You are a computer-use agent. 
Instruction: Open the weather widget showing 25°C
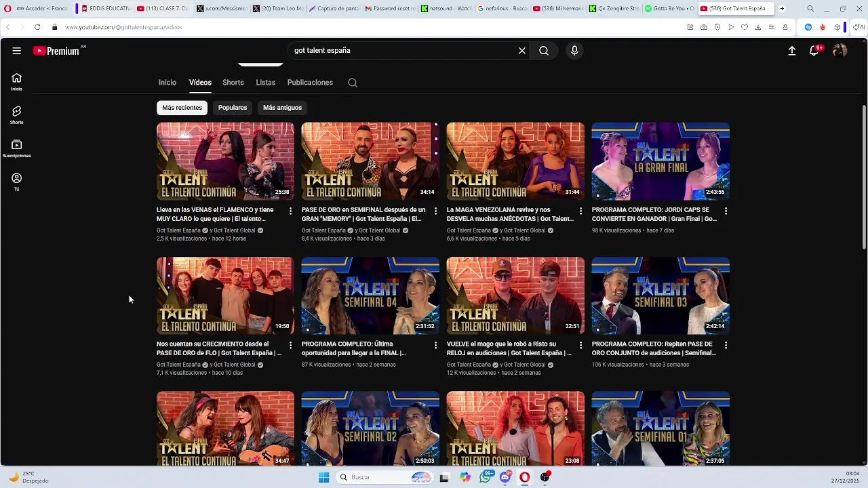coord(28,477)
